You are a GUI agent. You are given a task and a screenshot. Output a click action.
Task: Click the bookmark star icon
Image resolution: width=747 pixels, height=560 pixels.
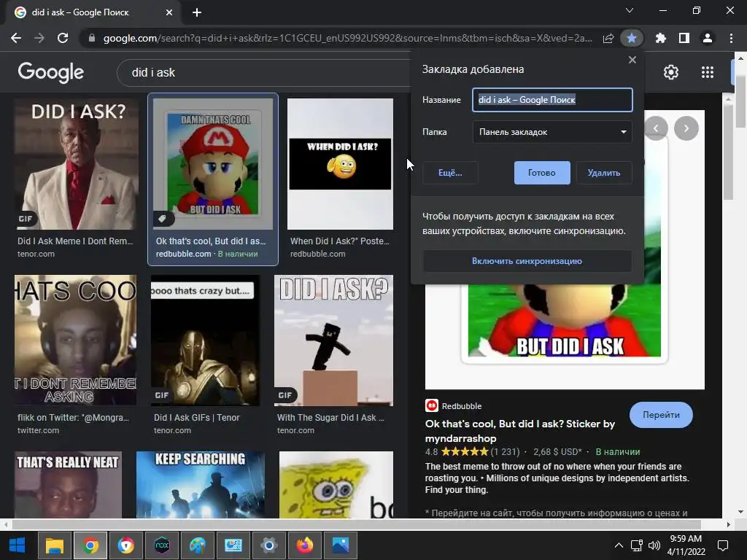[632, 38]
